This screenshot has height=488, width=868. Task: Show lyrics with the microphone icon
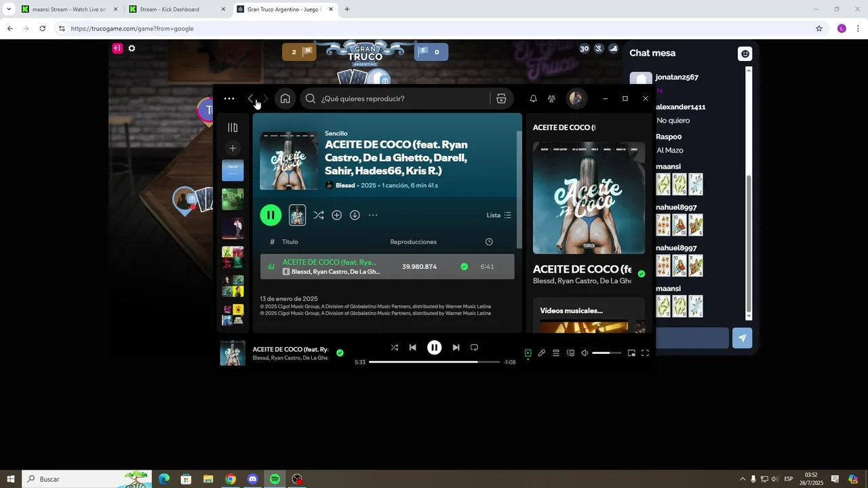pos(541,353)
